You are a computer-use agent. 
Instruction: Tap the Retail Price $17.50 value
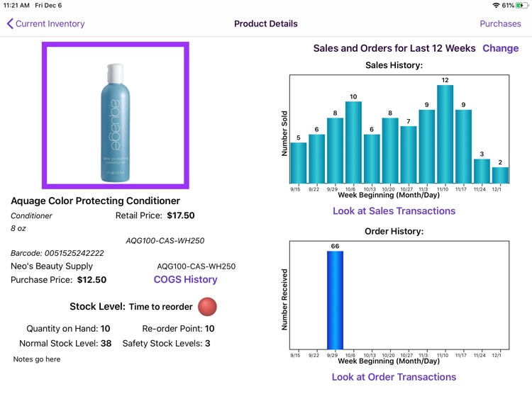coord(181,215)
